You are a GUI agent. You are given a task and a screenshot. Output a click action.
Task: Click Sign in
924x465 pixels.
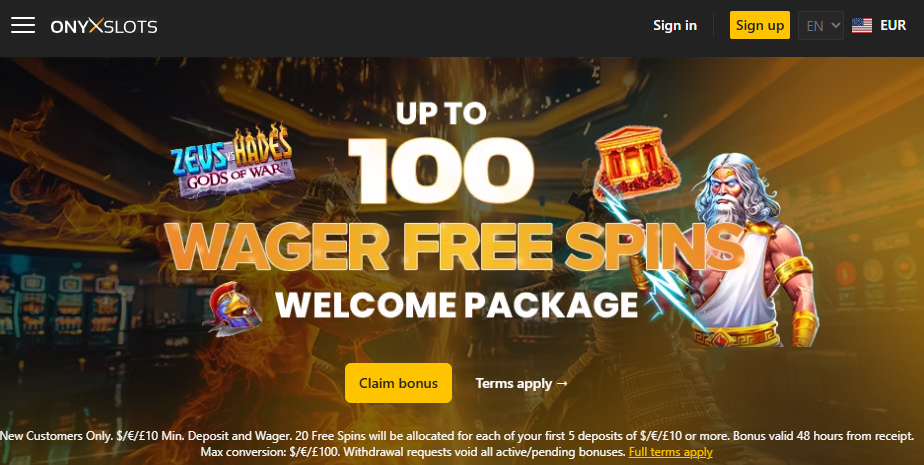[x=675, y=25]
